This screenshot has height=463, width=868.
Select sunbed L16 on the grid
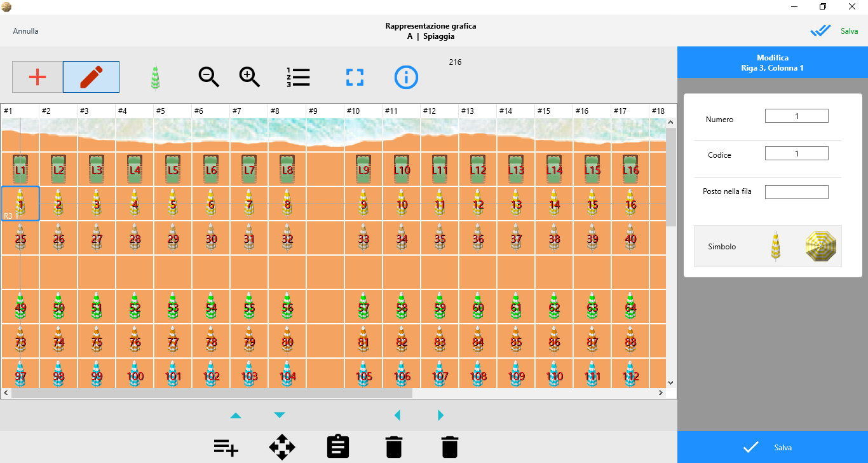pos(630,169)
